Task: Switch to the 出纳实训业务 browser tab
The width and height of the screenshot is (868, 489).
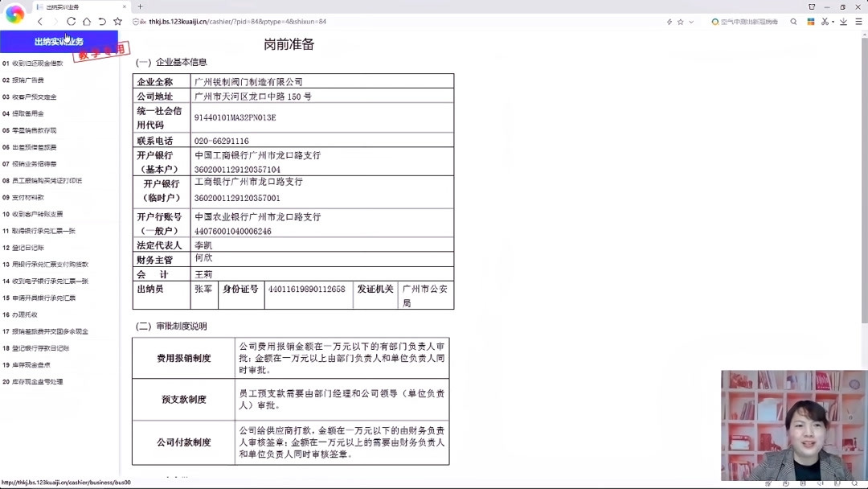Action: [64, 6]
